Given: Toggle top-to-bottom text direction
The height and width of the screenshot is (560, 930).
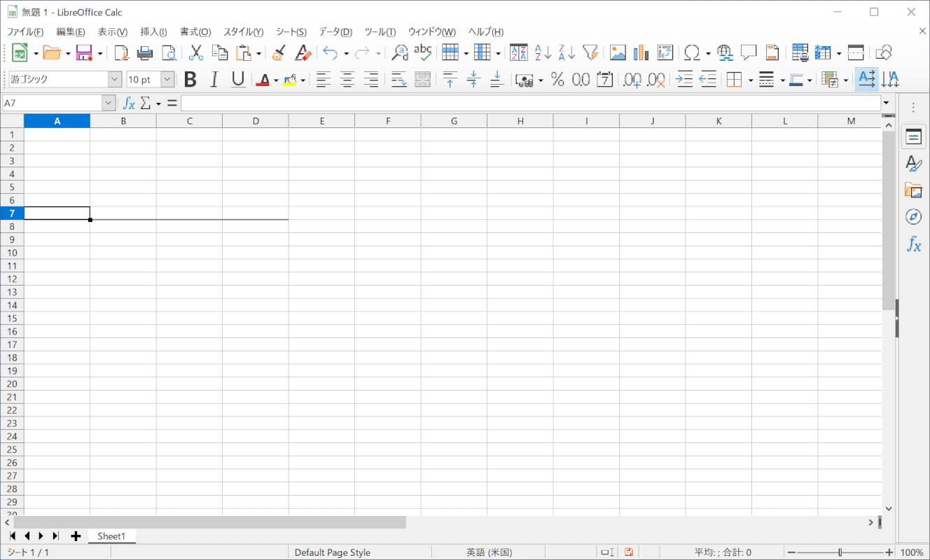Looking at the screenshot, I should [x=890, y=80].
